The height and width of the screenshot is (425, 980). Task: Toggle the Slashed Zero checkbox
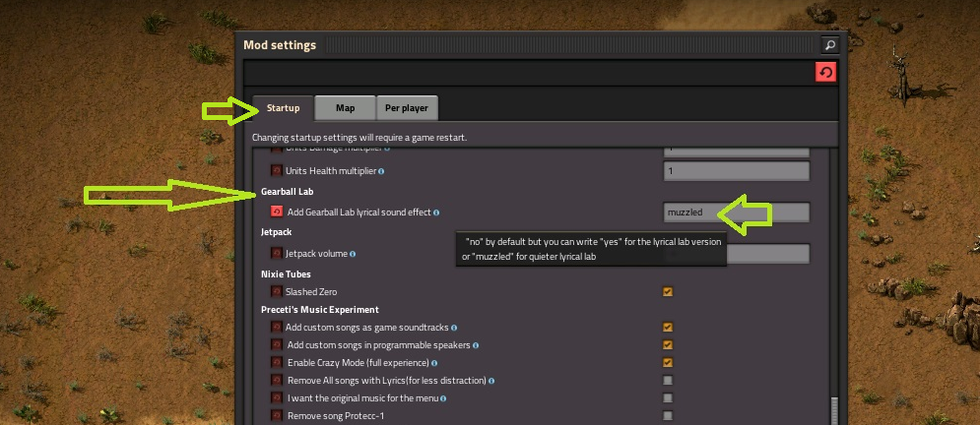click(x=668, y=291)
